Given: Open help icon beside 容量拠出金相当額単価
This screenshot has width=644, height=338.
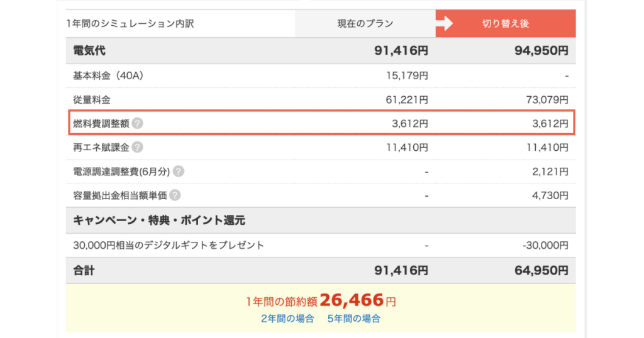Looking at the screenshot, I should [175, 195].
